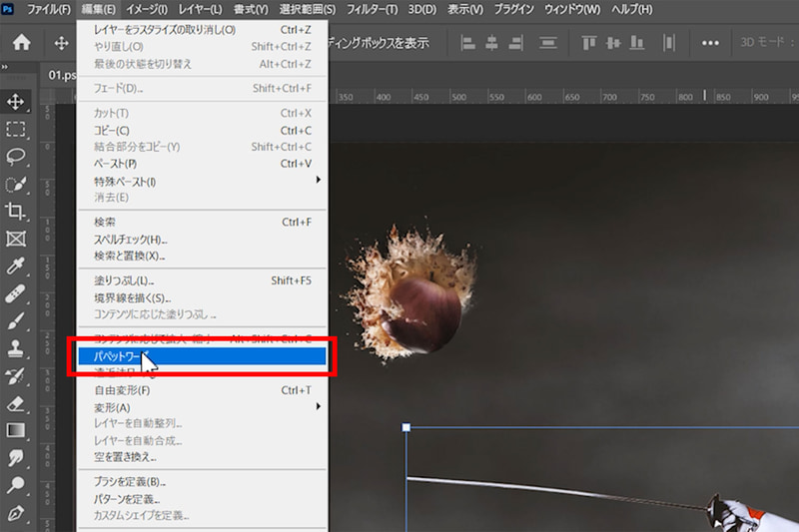799x532 pixels.
Task: Click Align horizontal centers icon
Action: point(491,43)
